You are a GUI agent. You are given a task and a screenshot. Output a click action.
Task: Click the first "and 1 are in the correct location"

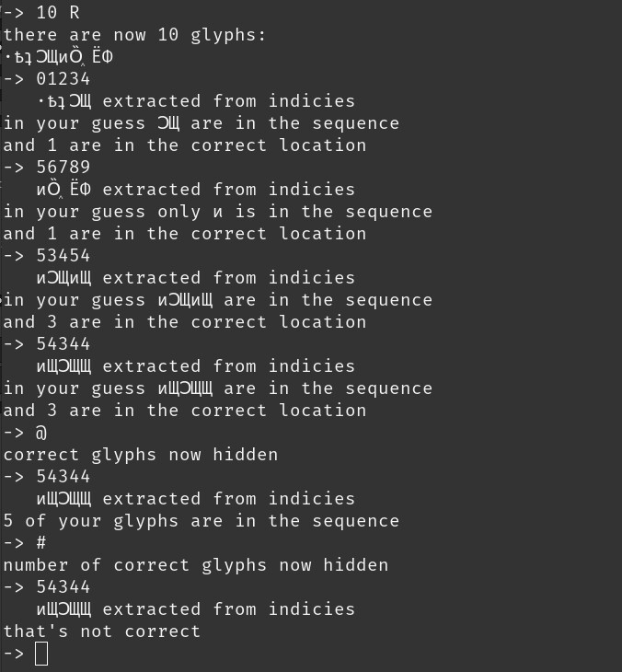point(184,145)
